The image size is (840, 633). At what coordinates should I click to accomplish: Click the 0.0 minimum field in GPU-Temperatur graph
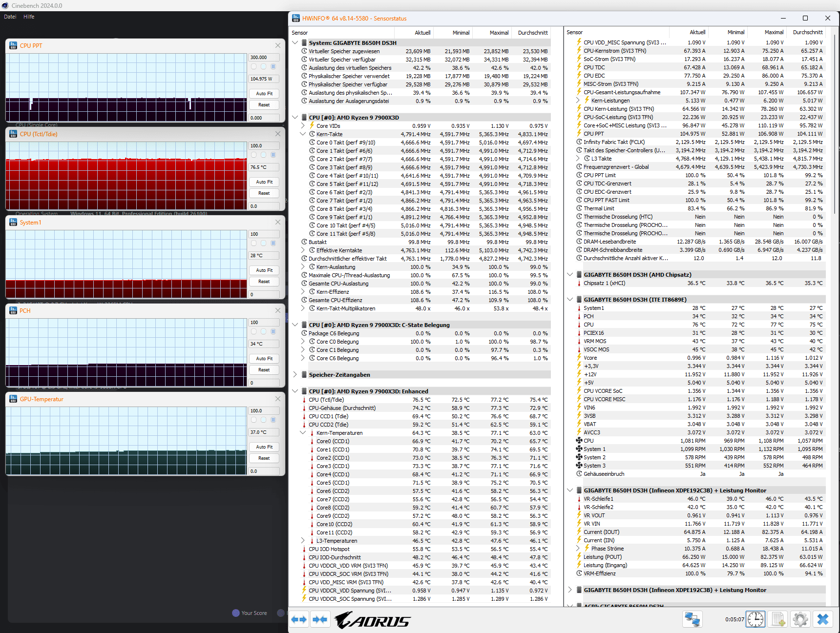coord(264,471)
